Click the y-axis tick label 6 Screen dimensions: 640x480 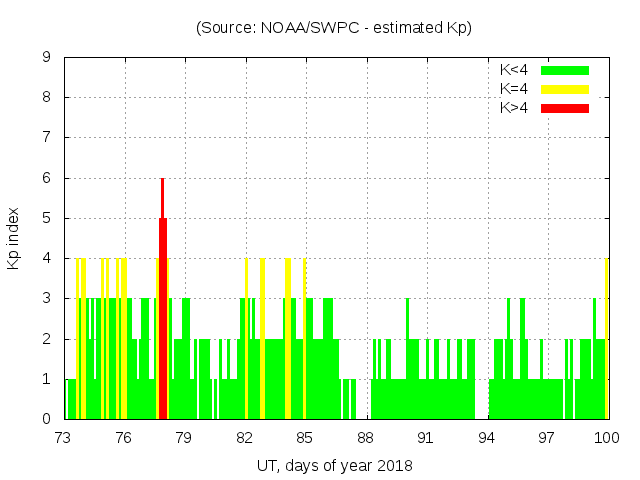point(47,178)
